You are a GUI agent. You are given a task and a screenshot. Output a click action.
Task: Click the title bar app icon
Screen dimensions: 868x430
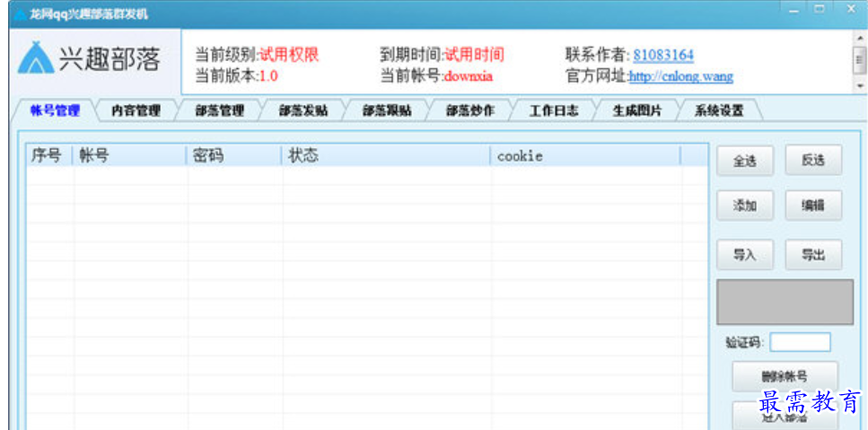click(x=20, y=15)
